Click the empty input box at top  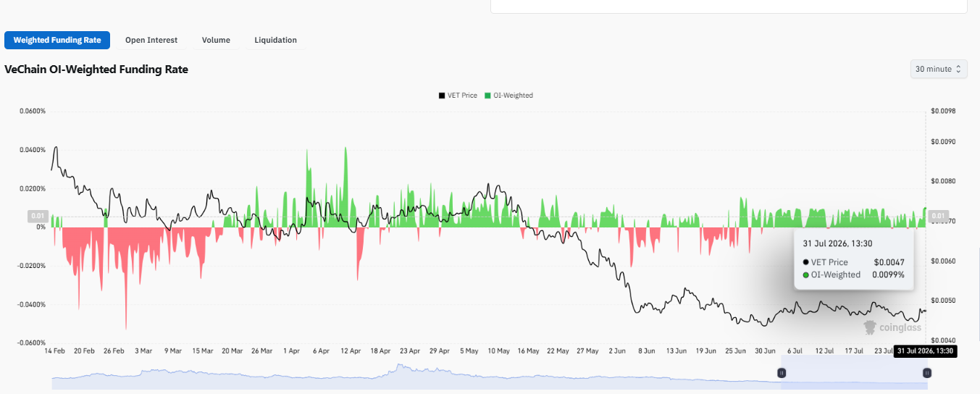pos(729,6)
